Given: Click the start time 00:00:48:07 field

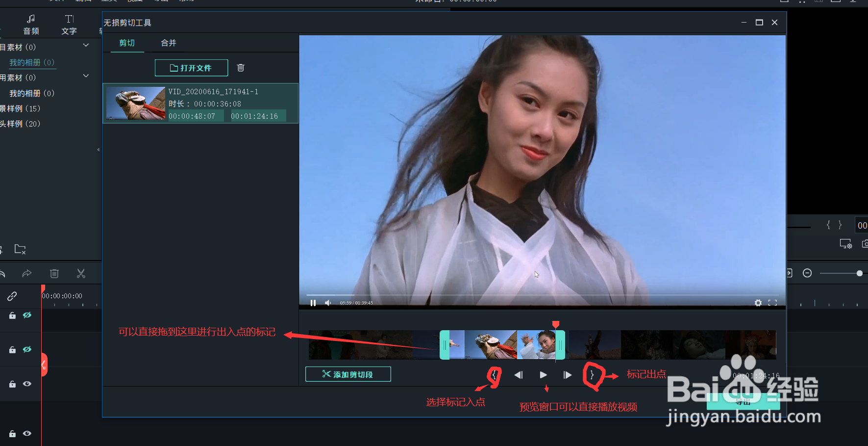Looking at the screenshot, I should 196,116.
